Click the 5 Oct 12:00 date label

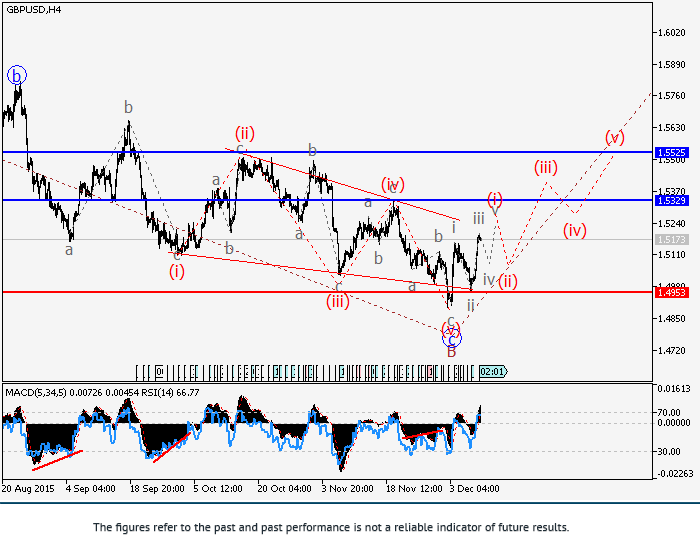coord(218,489)
